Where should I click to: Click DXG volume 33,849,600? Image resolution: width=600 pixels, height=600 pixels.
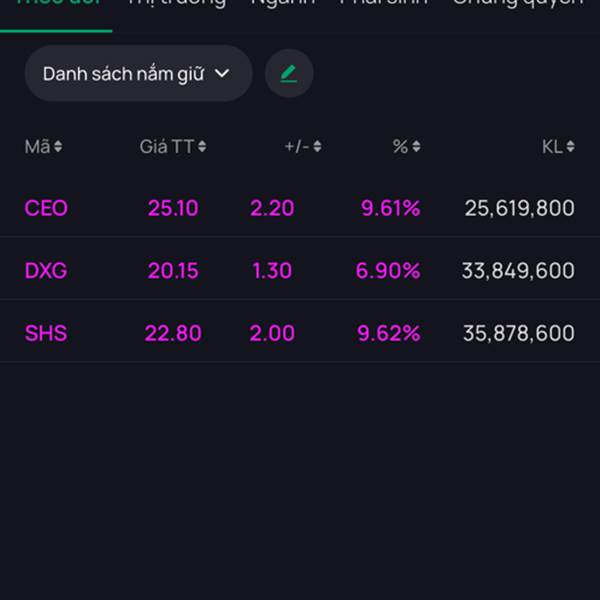(x=518, y=270)
